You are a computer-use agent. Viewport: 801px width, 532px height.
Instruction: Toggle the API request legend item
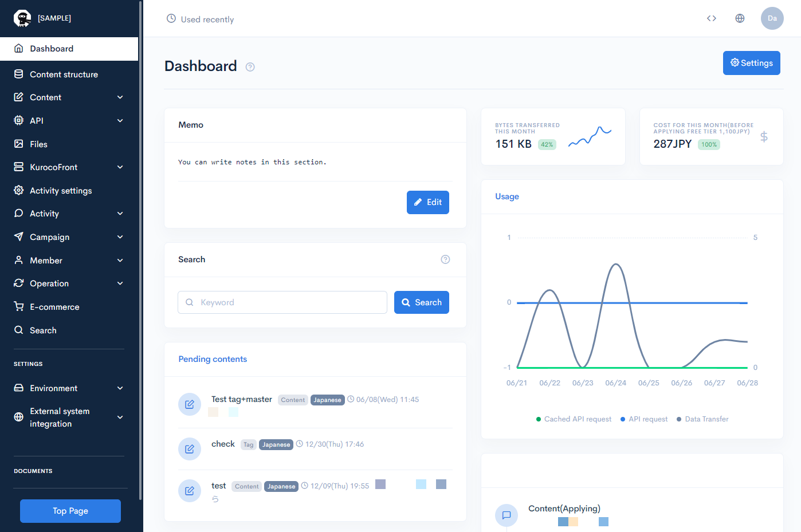[x=644, y=419]
